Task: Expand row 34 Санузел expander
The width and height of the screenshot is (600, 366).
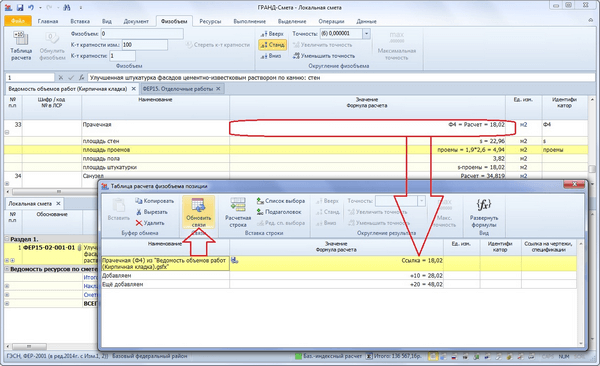Action: [7, 183]
